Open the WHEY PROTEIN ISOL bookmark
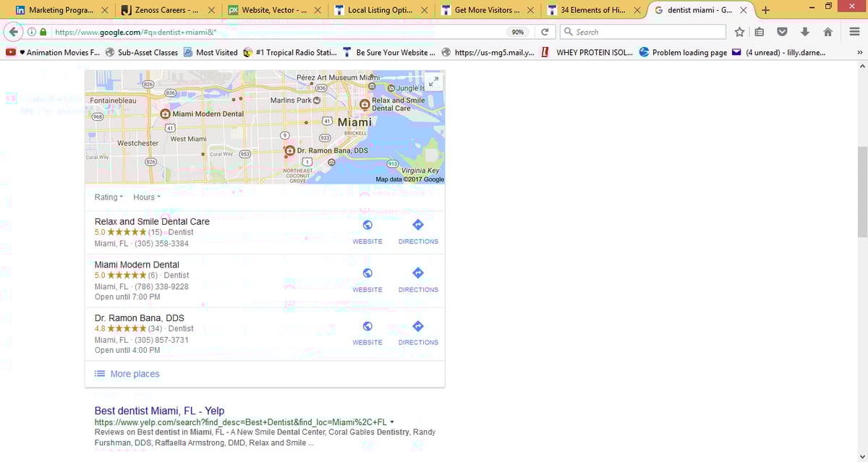The width and height of the screenshot is (868, 462). [x=587, y=52]
